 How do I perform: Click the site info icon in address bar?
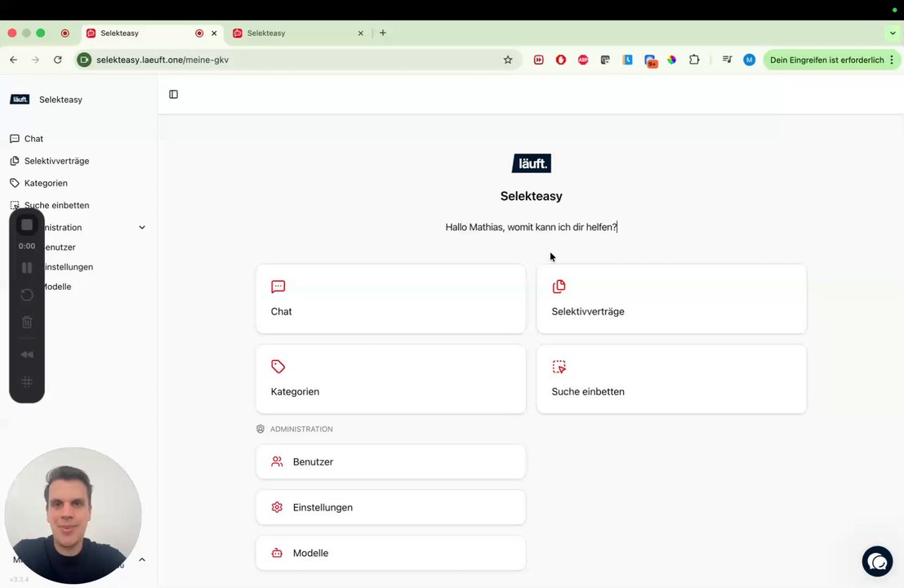pos(84,60)
